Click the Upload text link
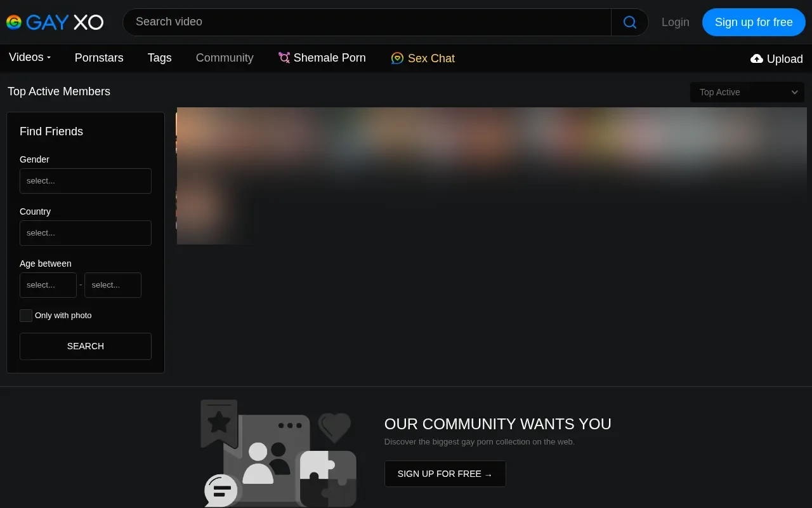This screenshot has width=812, height=508. click(785, 58)
